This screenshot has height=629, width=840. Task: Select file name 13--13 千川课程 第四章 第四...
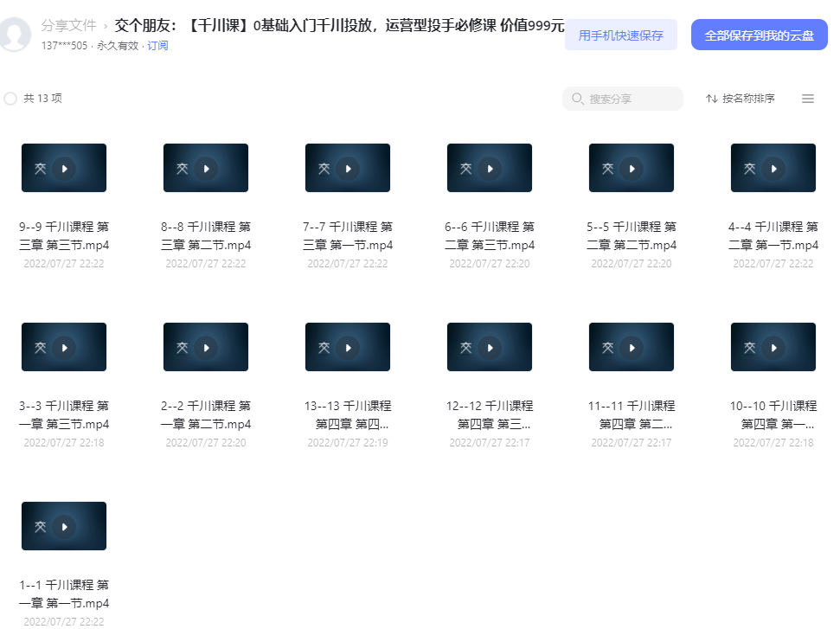pyautogui.click(x=348, y=414)
